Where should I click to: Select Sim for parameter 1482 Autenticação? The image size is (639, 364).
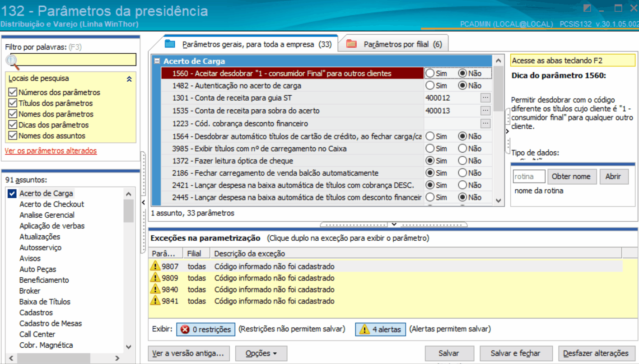430,85
